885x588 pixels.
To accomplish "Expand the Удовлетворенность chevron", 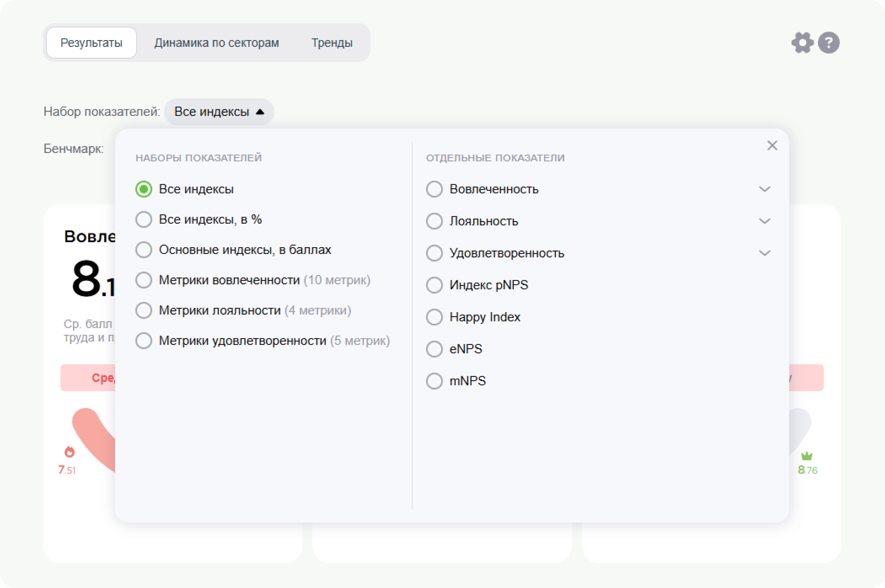I will pos(764,253).
